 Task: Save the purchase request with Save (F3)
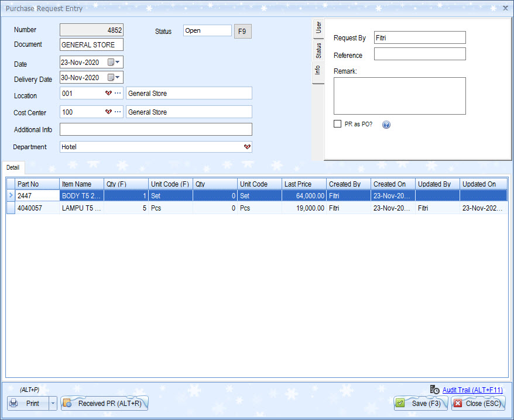420,403
